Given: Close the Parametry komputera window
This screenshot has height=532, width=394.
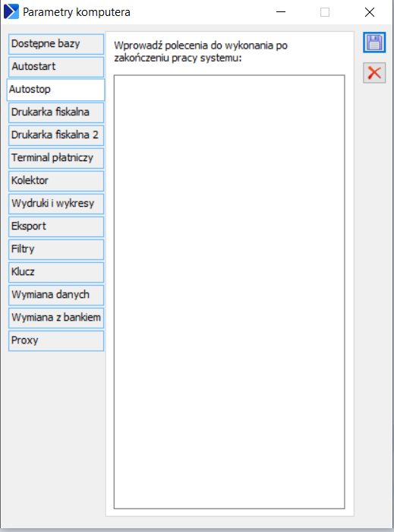Looking at the screenshot, I should click(370, 12).
